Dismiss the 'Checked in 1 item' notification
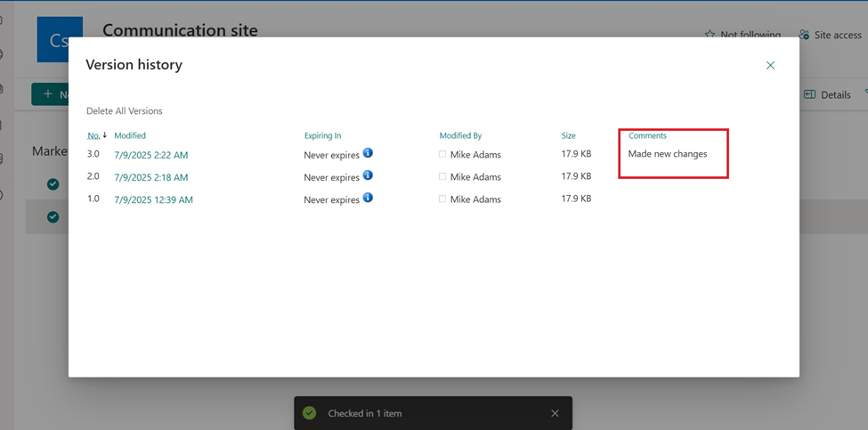The height and width of the screenshot is (430, 868). pyautogui.click(x=555, y=413)
